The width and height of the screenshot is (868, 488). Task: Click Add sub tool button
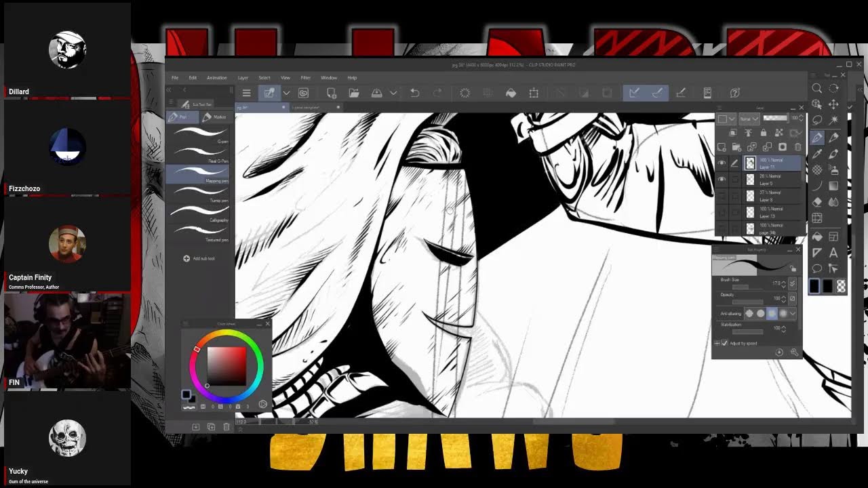pyautogui.click(x=199, y=258)
